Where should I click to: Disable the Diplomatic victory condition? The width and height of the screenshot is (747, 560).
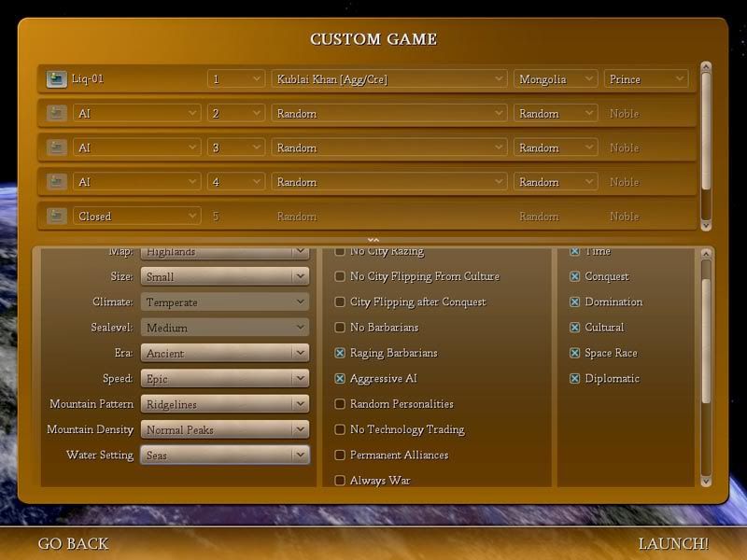pyautogui.click(x=575, y=379)
